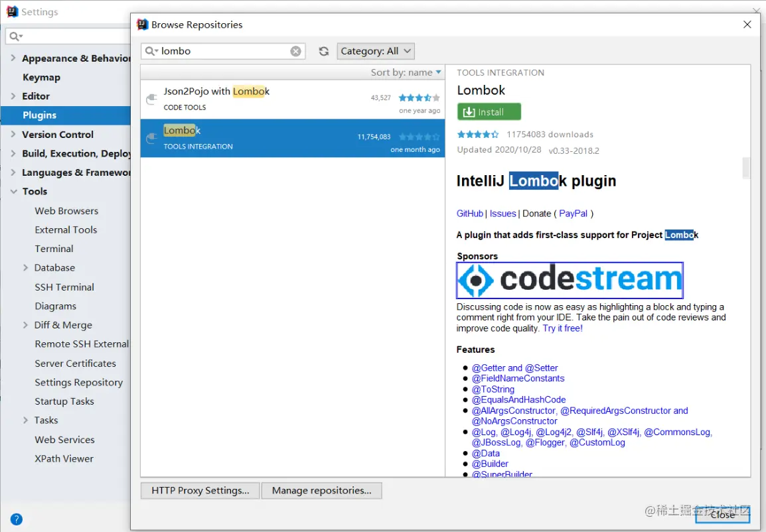Expand the Diff & Merge node
Screen dimensions: 766x532
[x=25, y=324]
